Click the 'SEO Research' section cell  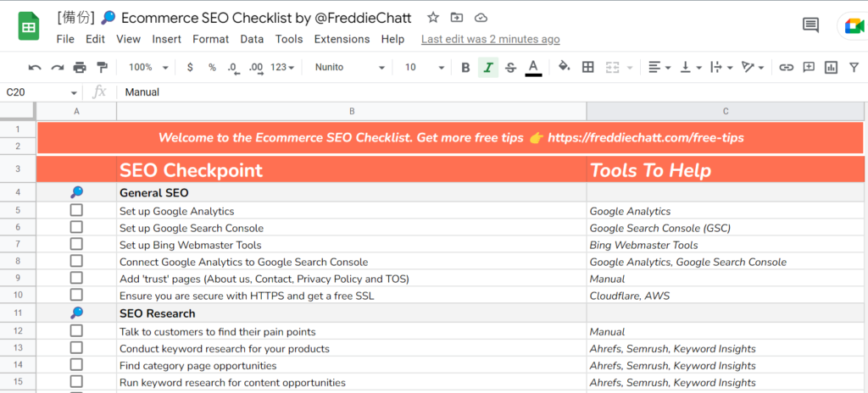click(352, 313)
